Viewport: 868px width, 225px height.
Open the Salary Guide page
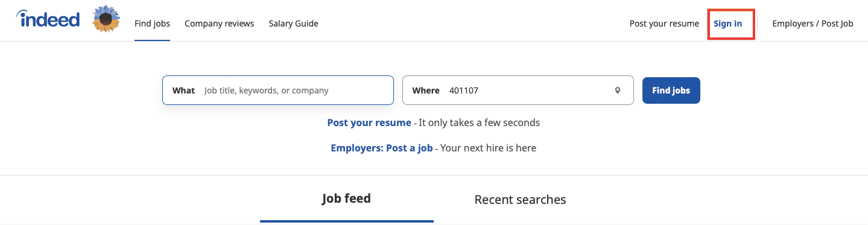(x=294, y=24)
